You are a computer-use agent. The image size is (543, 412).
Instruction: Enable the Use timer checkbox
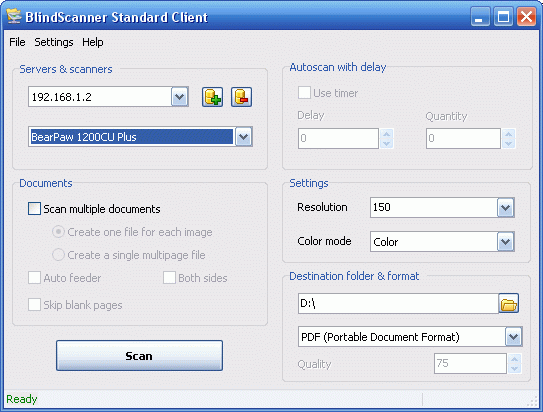[304, 93]
